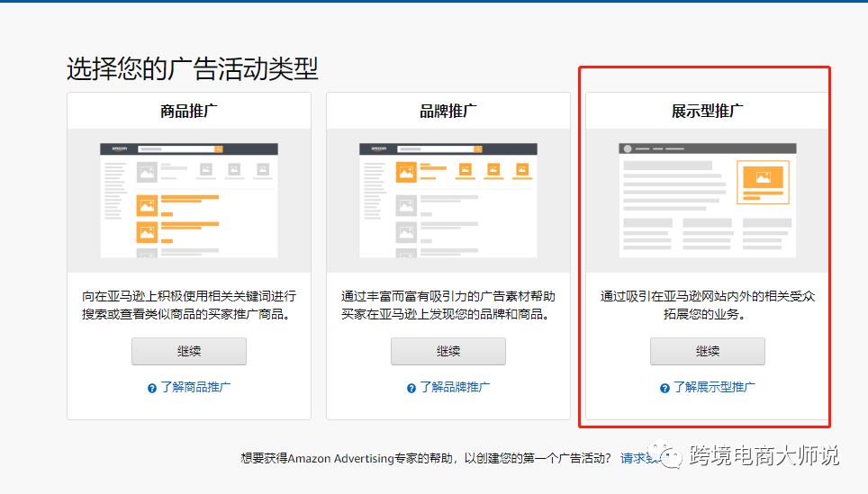This screenshot has height=494, width=868.
Task: Click the 品牌推广 card title
Action: coord(448,112)
